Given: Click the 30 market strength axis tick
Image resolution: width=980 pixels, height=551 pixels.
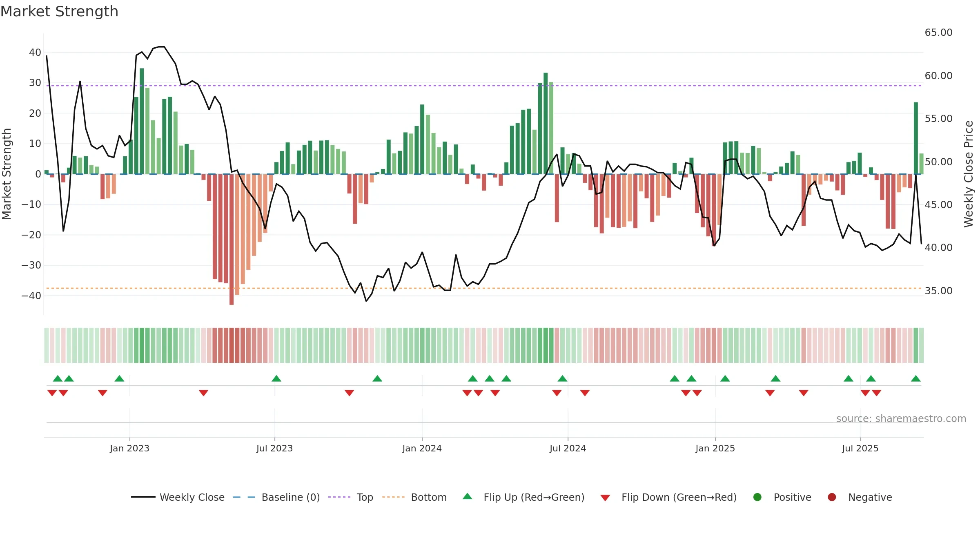Looking at the screenshot, I should 35,83.
